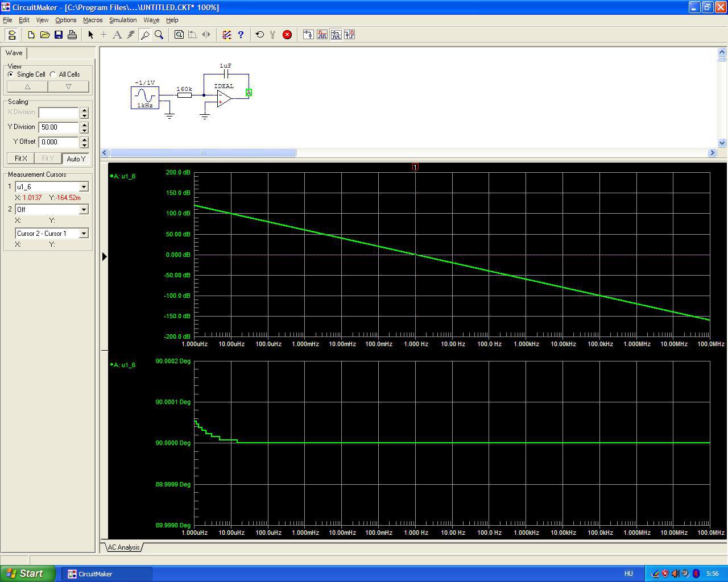Select the All Cells view option

(53, 74)
